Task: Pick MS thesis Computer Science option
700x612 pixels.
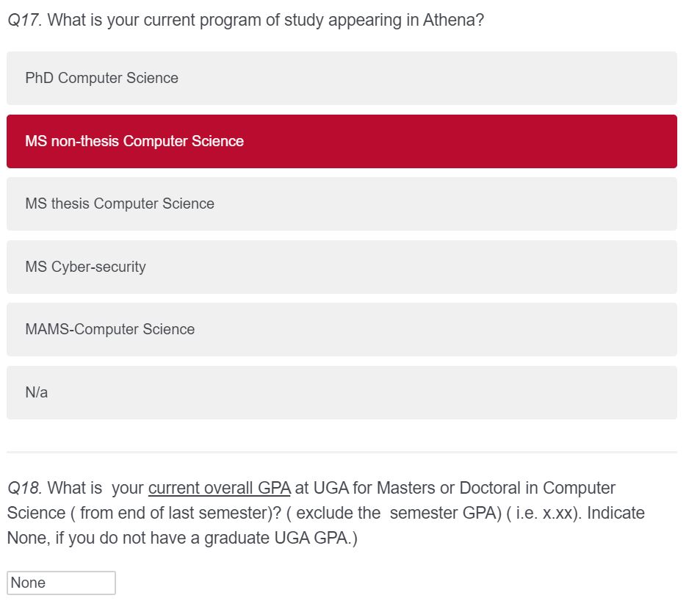Action: (342, 204)
